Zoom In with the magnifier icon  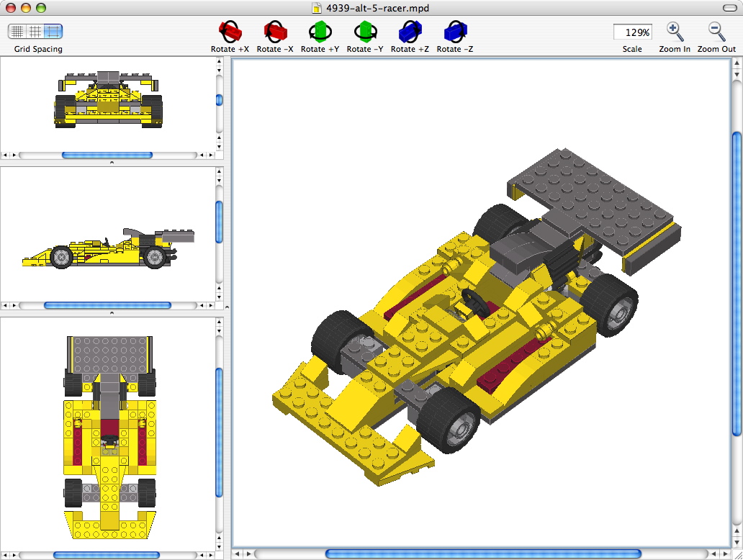click(x=674, y=32)
